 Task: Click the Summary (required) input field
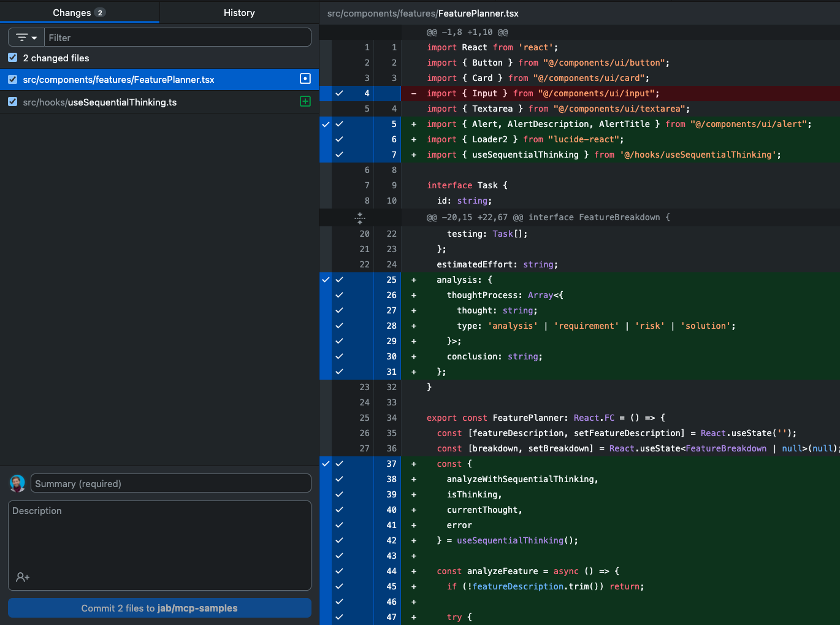click(x=171, y=483)
